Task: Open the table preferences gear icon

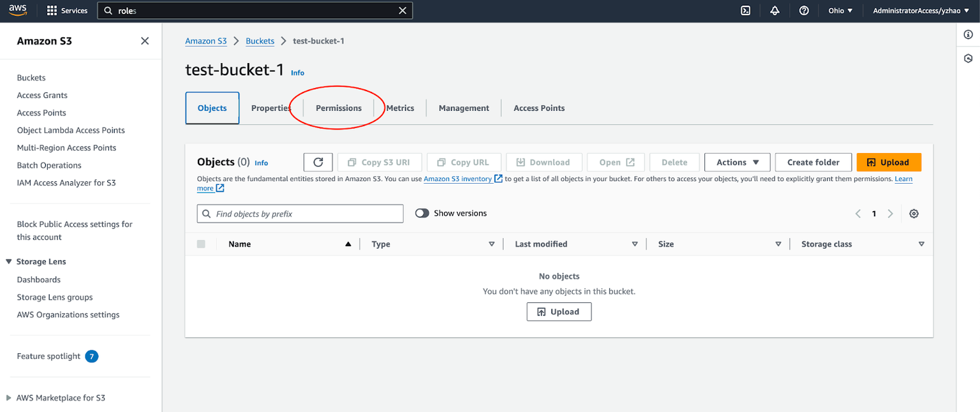Action: [914, 214]
